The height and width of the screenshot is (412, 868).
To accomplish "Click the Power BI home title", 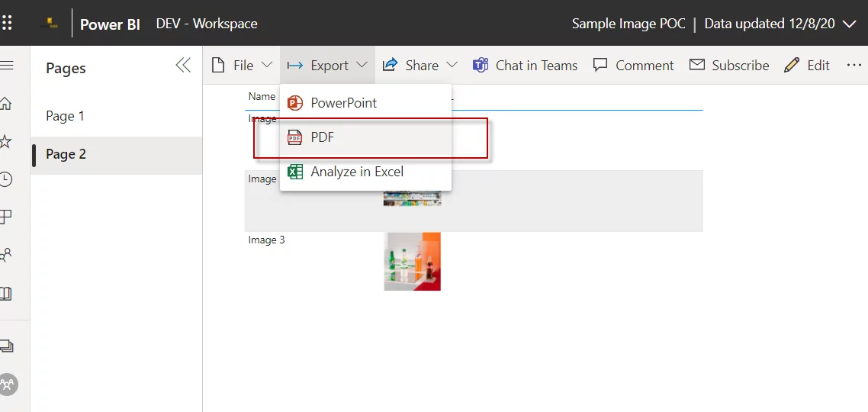I will point(110,24).
